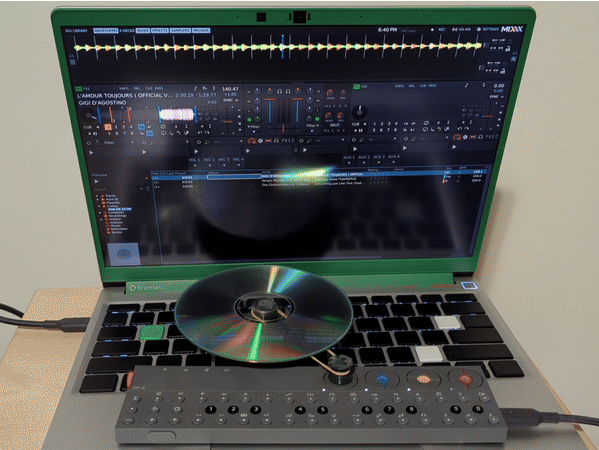Select Auto DJ in library sidebar

click(x=112, y=199)
